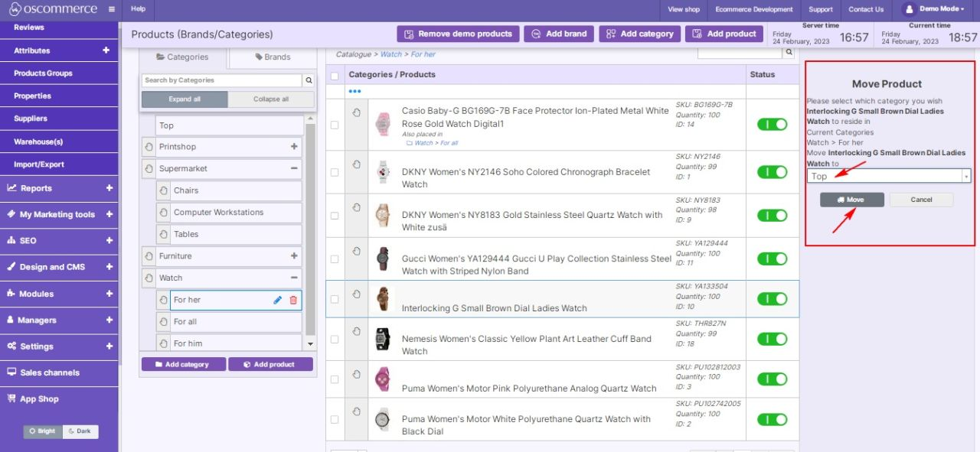Select the Top category in tree
The image size is (980, 452).
point(230,125)
